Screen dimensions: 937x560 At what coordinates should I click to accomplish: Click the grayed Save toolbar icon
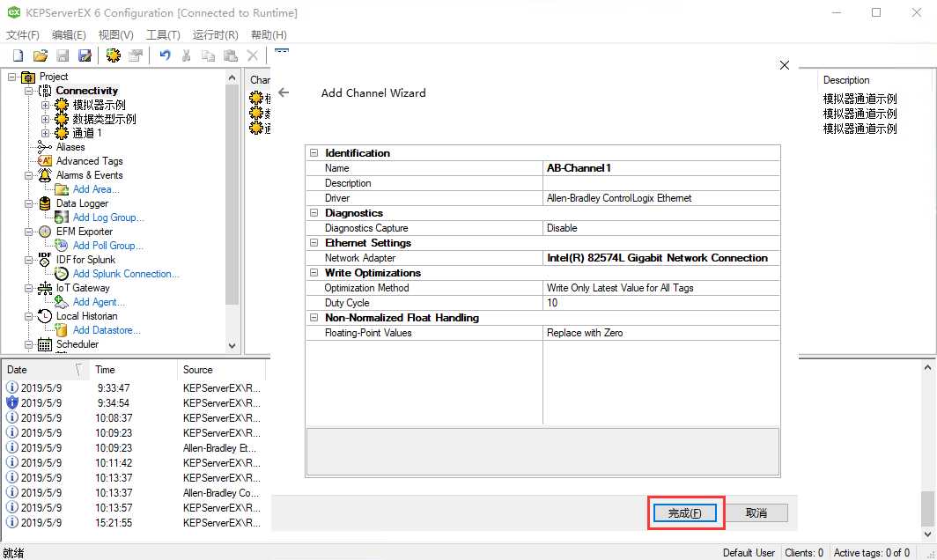pyautogui.click(x=63, y=55)
